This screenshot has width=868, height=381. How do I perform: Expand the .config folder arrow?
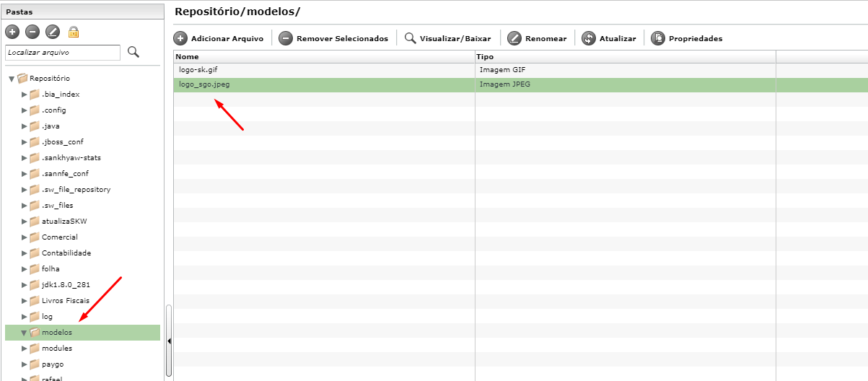click(24, 110)
